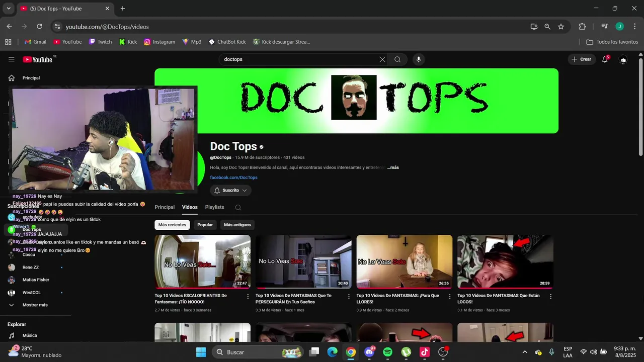Viewport: 644px width, 362px height.
Task: Bookmark this page with the star
Action: tap(561, 27)
